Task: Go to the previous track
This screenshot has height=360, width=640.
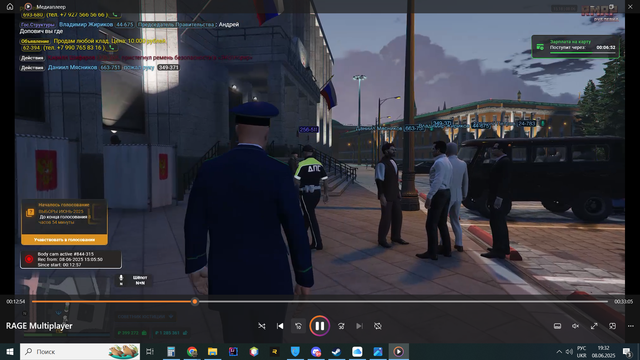Action: [x=280, y=326]
